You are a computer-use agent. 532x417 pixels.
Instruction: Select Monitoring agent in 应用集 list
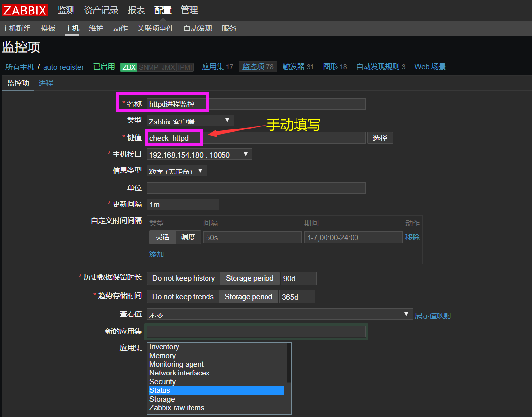[x=217, y=364]
